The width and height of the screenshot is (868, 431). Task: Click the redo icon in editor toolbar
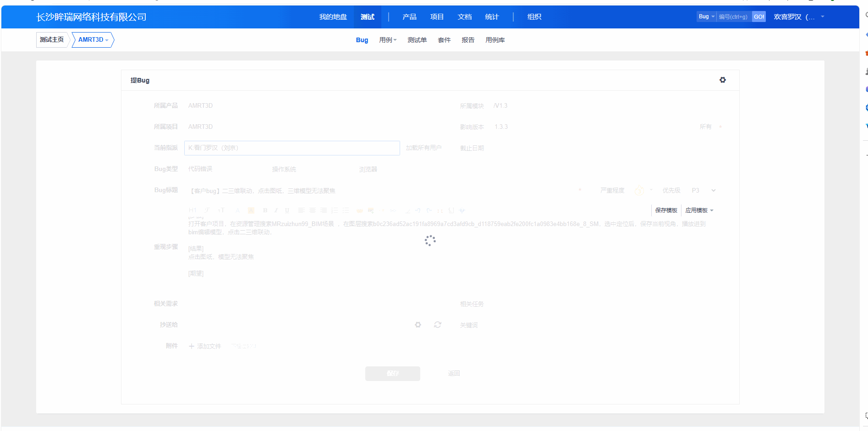click(x=429, y=210)
